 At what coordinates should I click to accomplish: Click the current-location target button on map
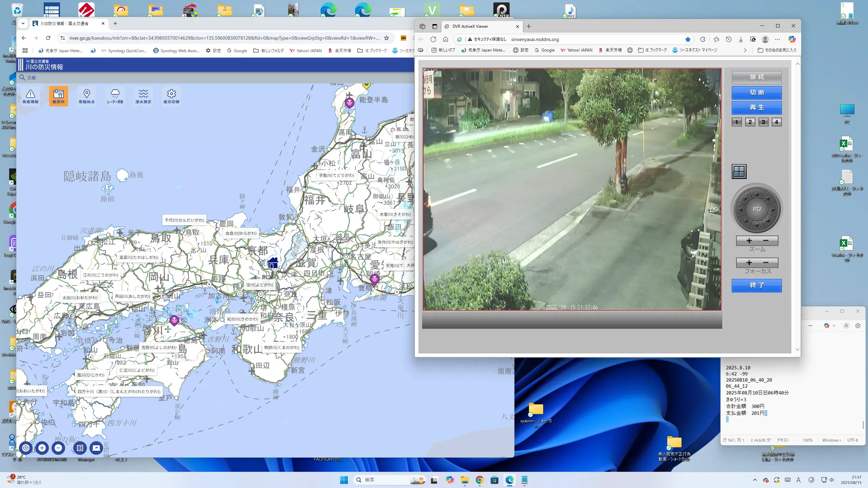pos(26,448)
